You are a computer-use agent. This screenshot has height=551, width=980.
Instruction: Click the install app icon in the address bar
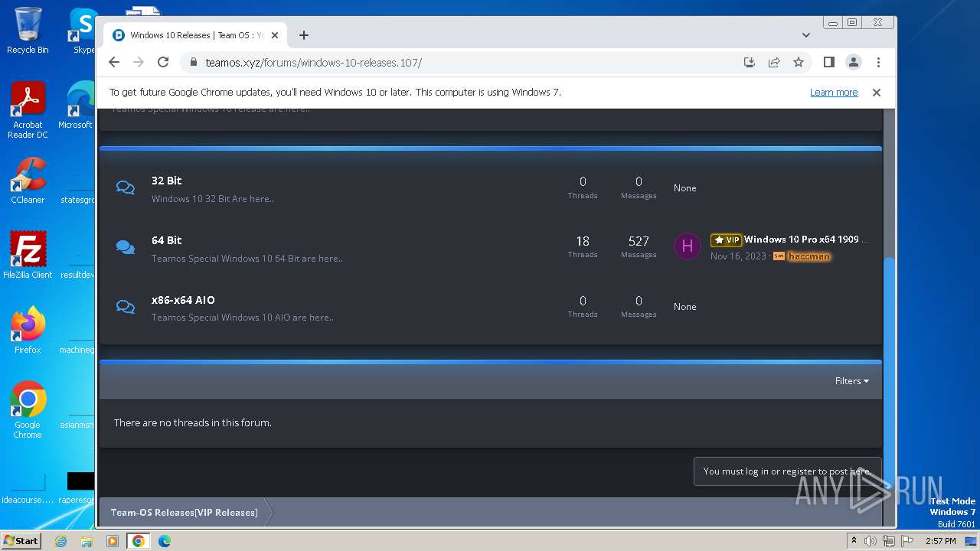(750, 63)
